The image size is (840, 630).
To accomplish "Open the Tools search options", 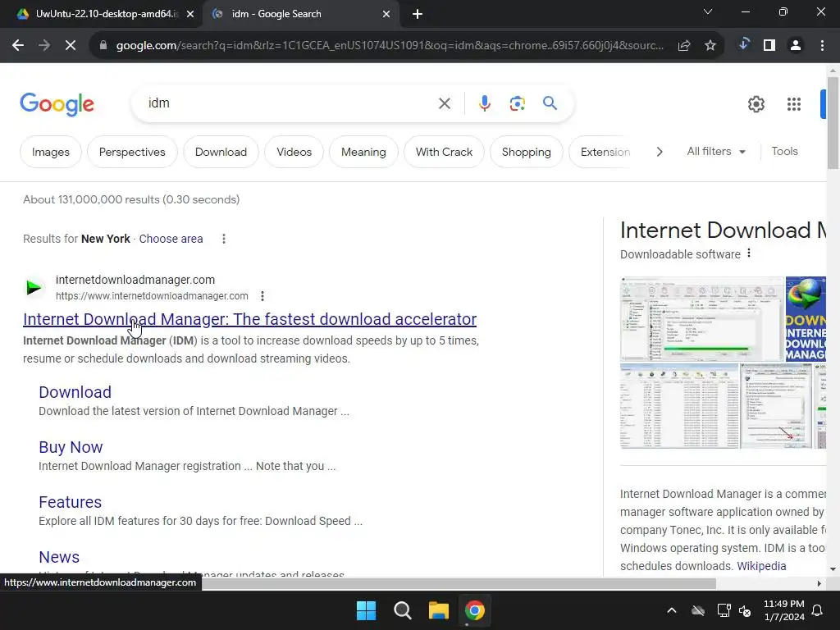I will point(784,152).
